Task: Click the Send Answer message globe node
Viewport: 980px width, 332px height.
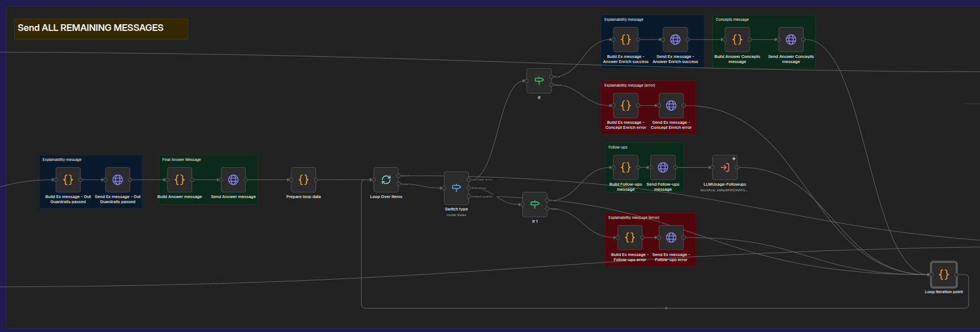Action: (233, 180)
